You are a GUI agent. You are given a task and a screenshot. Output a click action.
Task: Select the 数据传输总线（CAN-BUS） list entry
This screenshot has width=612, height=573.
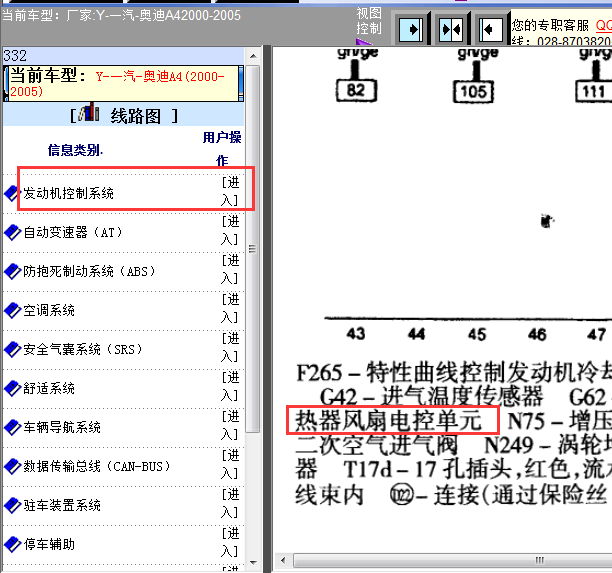coord(96,466)
